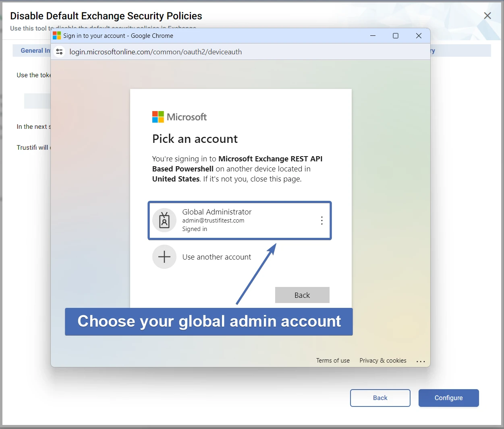Click the Microsoft logo on the sign-in card
The image size is (504, 429).
(179, 117)
